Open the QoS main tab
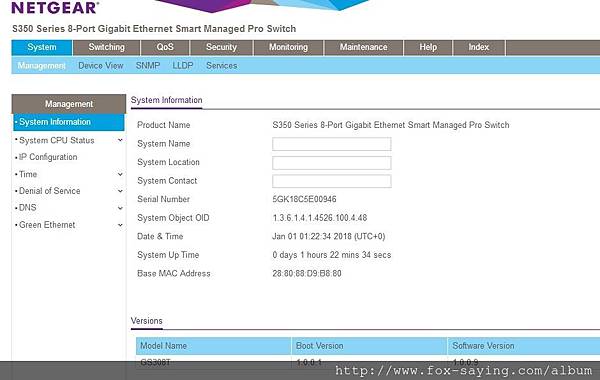Screen dimensions: 600x380 click(x=165, y=47)
